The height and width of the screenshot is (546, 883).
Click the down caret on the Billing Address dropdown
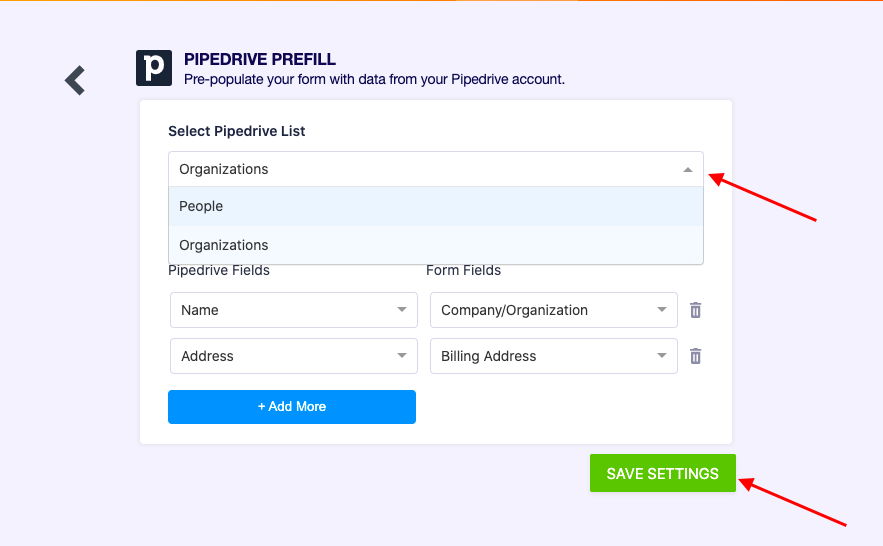tap(662, 356)
